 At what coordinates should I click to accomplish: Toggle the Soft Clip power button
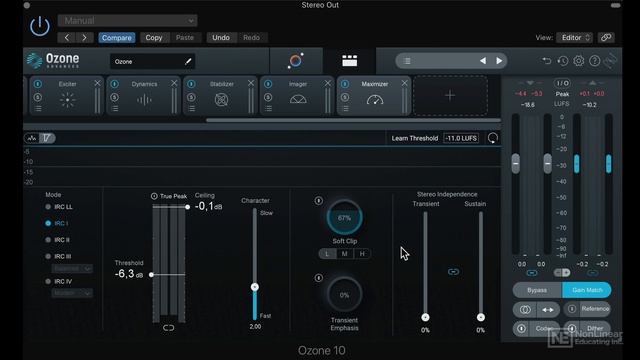coord(319,200)
